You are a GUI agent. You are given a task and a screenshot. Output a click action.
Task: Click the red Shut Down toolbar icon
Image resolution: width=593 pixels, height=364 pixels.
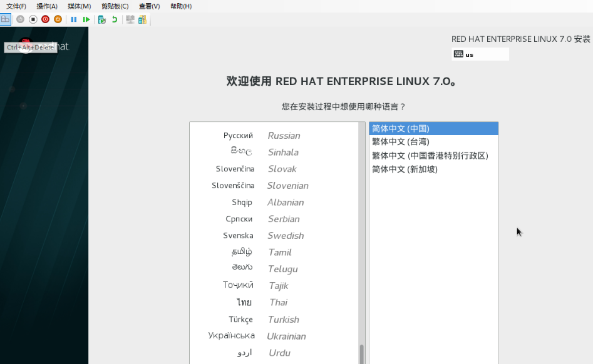[x=44, y=19]
